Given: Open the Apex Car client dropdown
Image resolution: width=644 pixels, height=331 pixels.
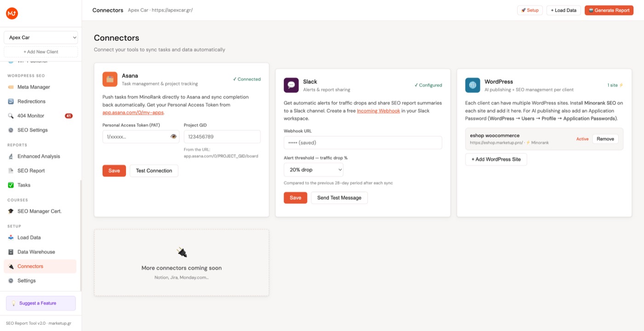Looking at the screenshot, I should point(40,37).
